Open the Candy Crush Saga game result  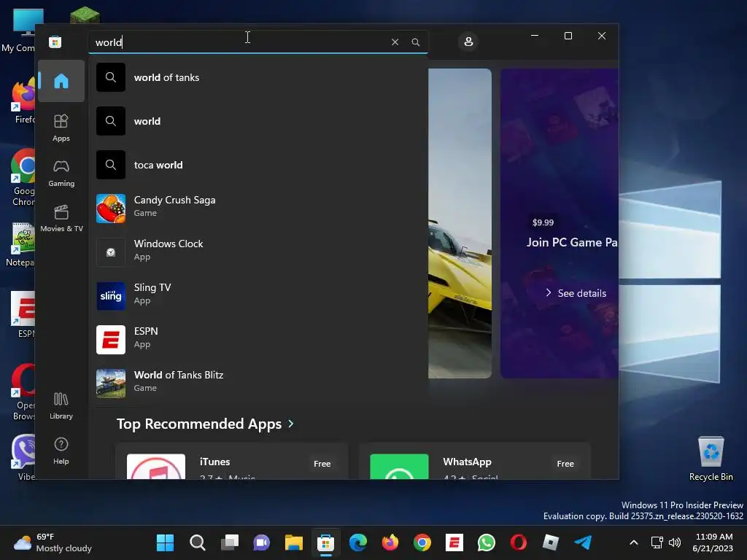click(x=259, y=208)
